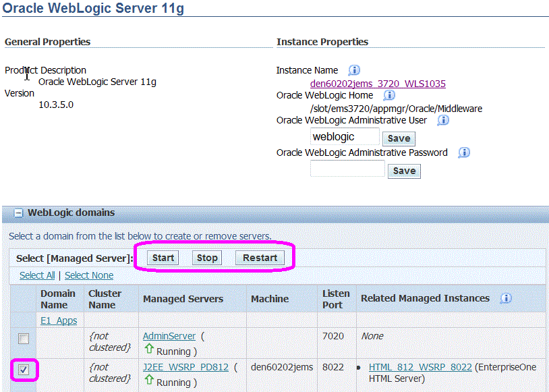The image size is (549, 392).
Task: Focus the Administrative User field containing weblogic
Action: coord(345,136)
